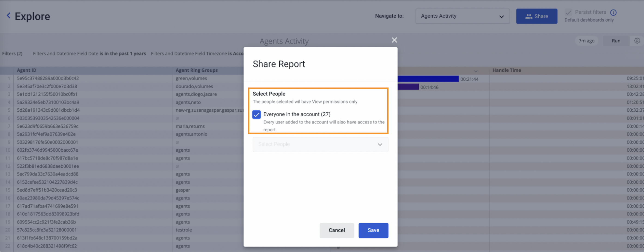Click the maria,returns ring group cell
Image resolution: width=644 pixels, height=252 pixels.
[x=190, y=126]
